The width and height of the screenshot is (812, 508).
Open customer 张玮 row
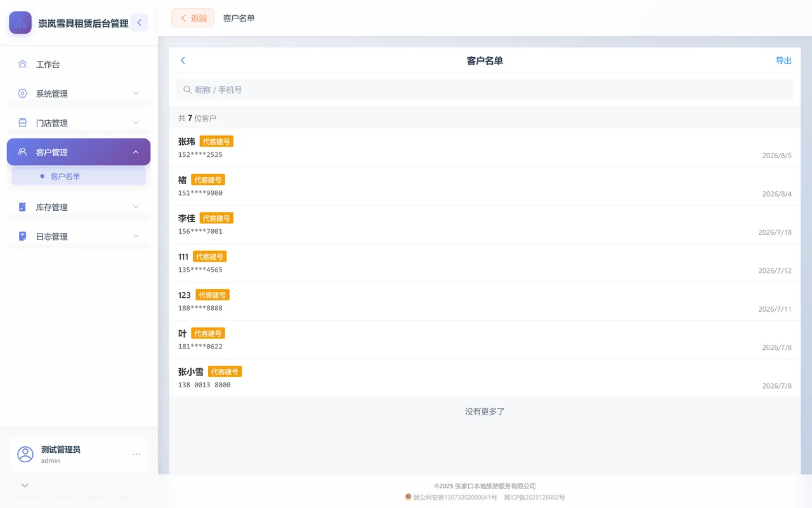pos(485,148)
